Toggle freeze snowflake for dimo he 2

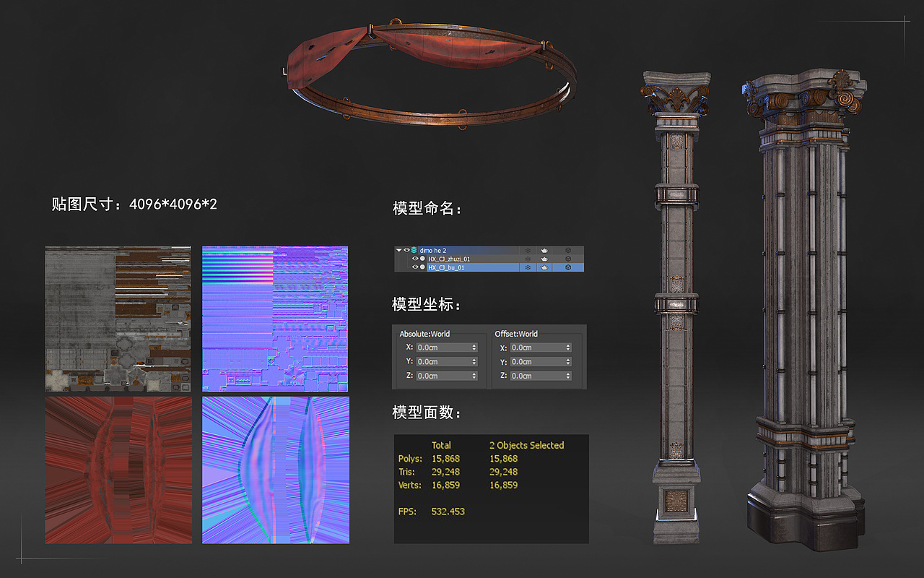coord(528,250)
